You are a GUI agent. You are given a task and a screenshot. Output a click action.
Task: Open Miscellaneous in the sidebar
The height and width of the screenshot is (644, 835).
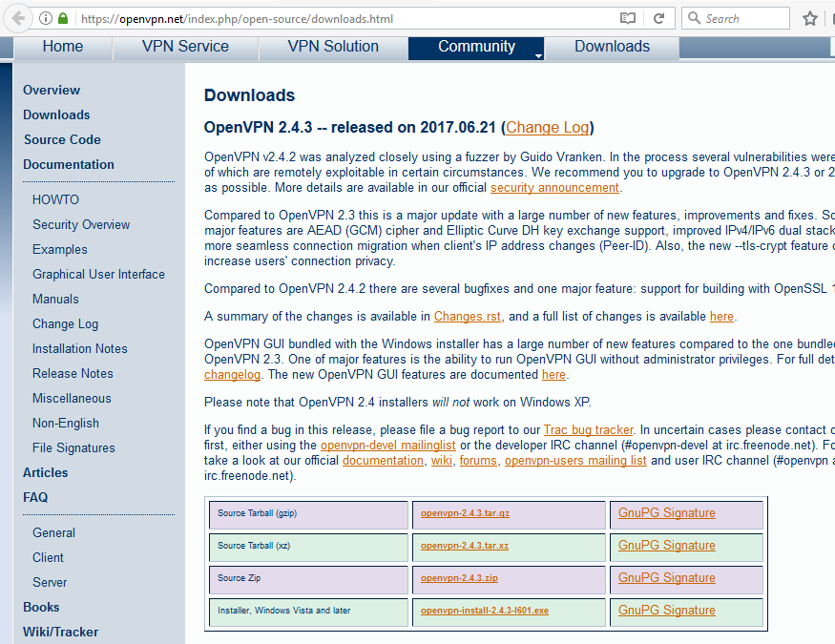tap(72, 398)
